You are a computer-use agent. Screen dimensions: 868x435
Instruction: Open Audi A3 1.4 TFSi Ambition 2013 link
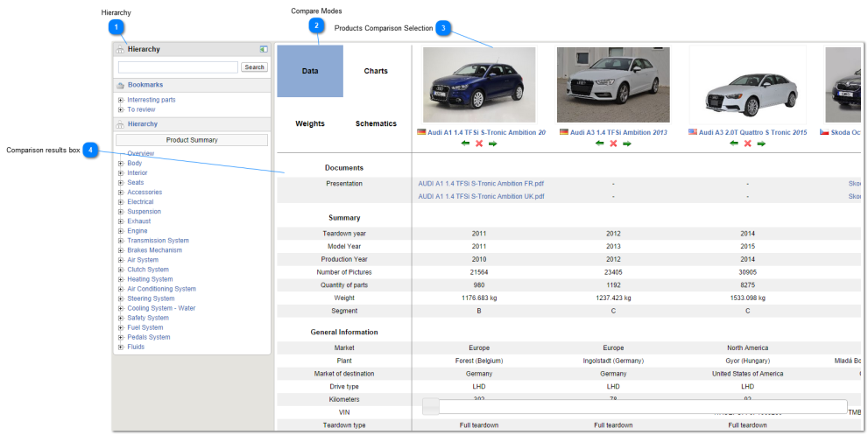618,133
